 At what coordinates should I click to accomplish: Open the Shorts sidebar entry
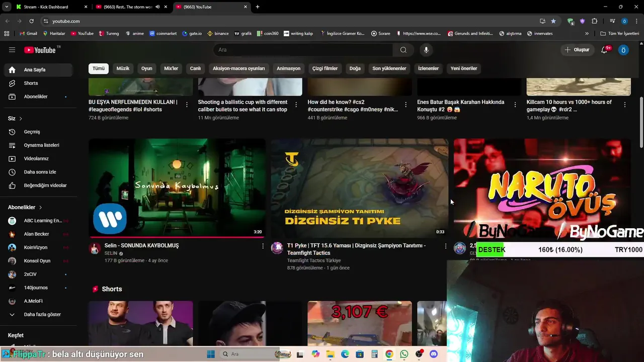coord(39,83)
